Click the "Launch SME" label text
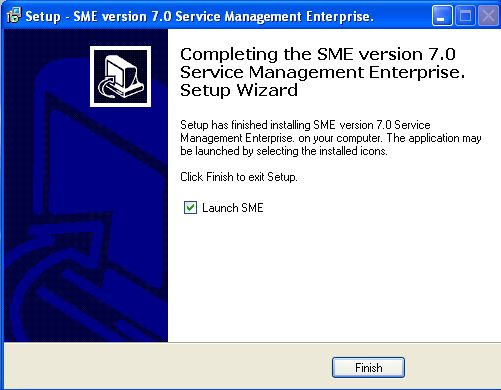 pos(233,208)
